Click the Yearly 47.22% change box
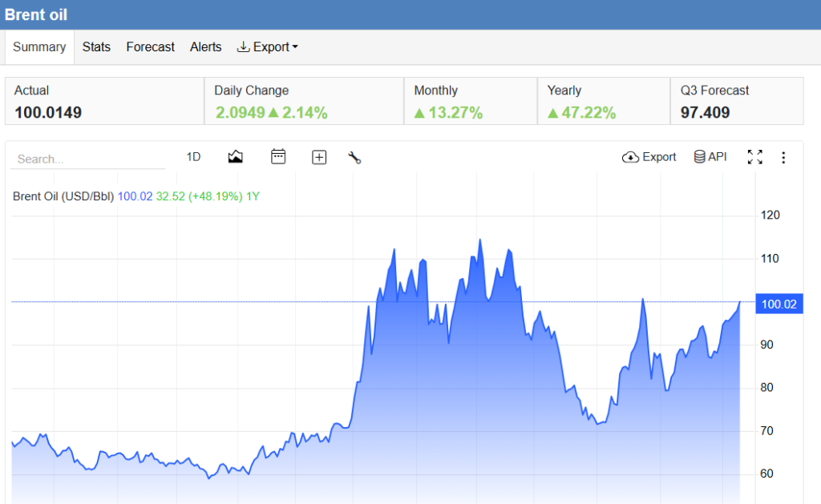The height and width of the screenshot is (504, 821). pos(604,101)
